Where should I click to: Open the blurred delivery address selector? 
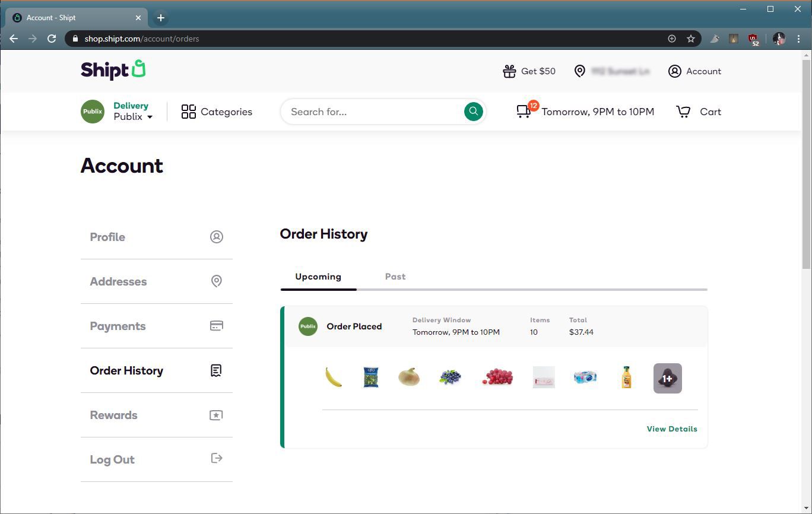(620, 71)
